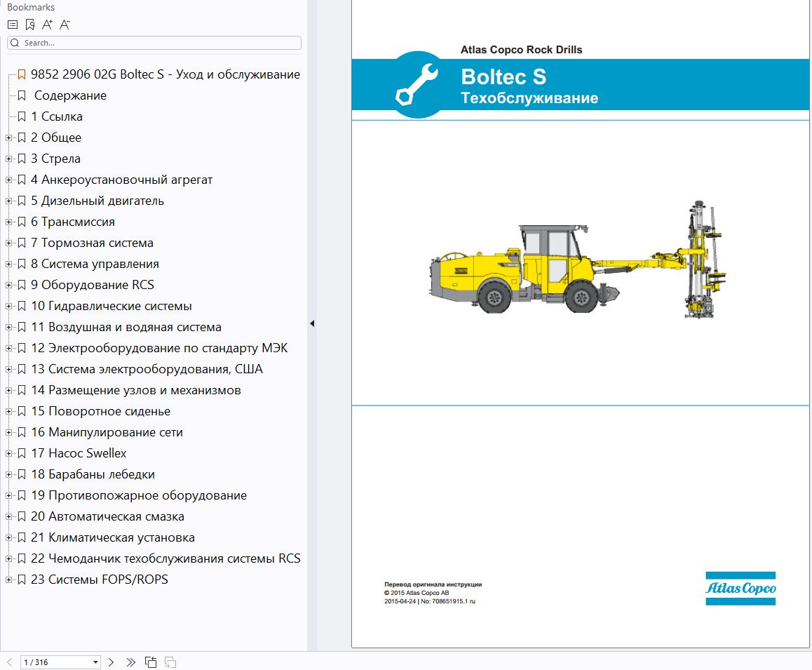Expand 4 Анкероустановочный агрегат
The width and height of the screenshot is (812, 670).
[x=9, y=180]
